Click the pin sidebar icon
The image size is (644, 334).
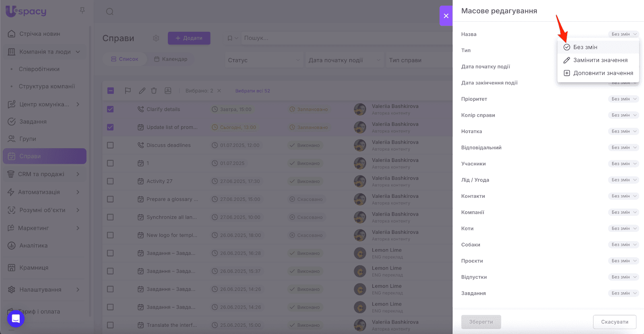click(82, 10)
